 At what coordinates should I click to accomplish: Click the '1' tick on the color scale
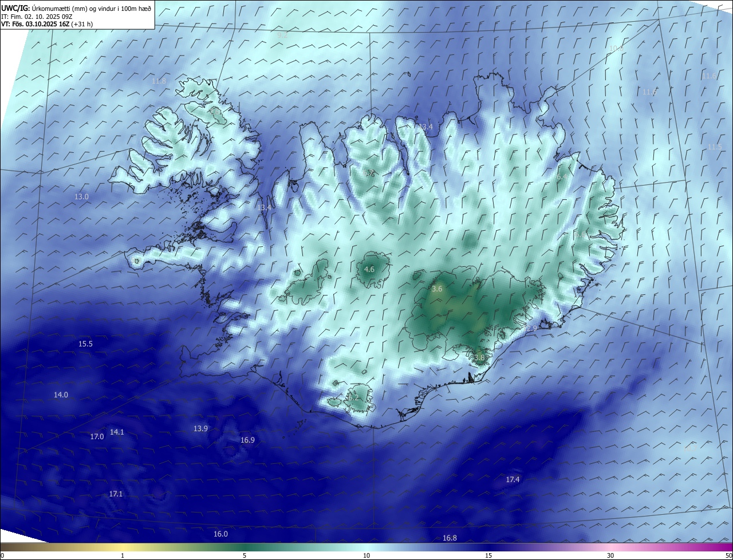[123, 556]
